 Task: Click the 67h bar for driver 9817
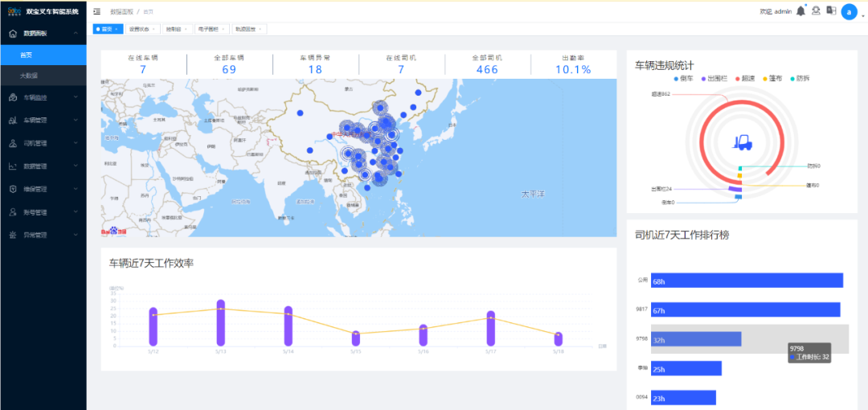pyautogui.click(x=746, y=310)
